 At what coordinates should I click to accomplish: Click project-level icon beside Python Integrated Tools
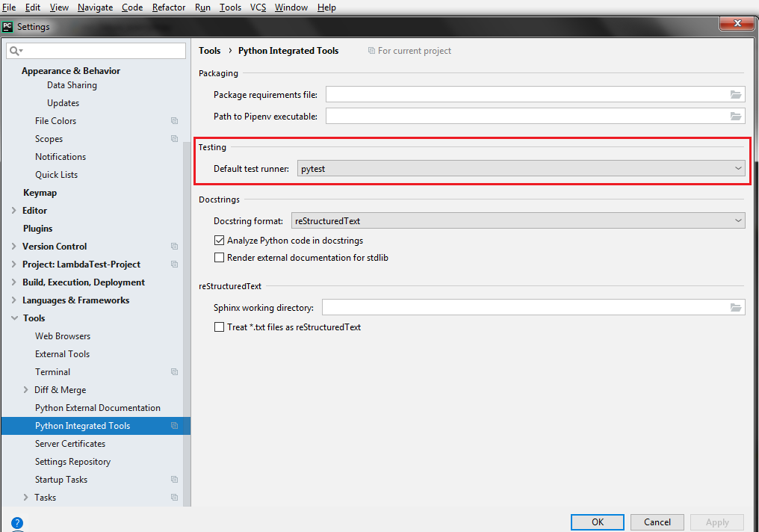[x=174, y=425]
